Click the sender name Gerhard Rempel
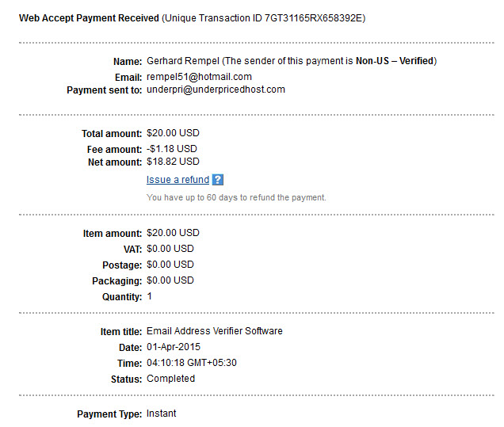The height and width of the screenshot is (427, 504). tap(183, 61)
